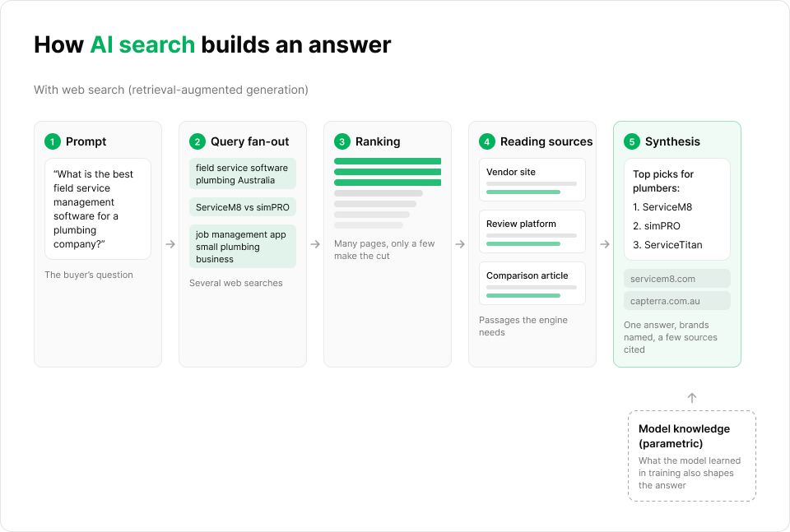Click the arrow between Prompt and Query fan-out
Screen dimensions: 790x532
click(170, 244)
